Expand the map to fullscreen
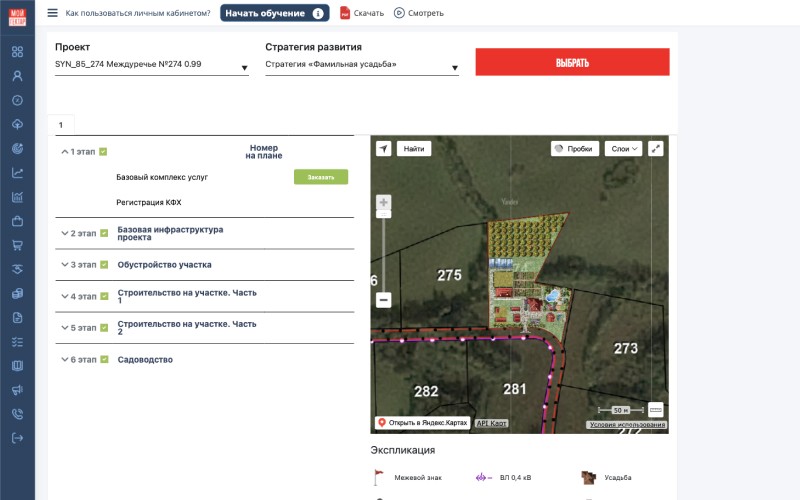This screenshot has width=800, height=500. click(x=656, y=148)
